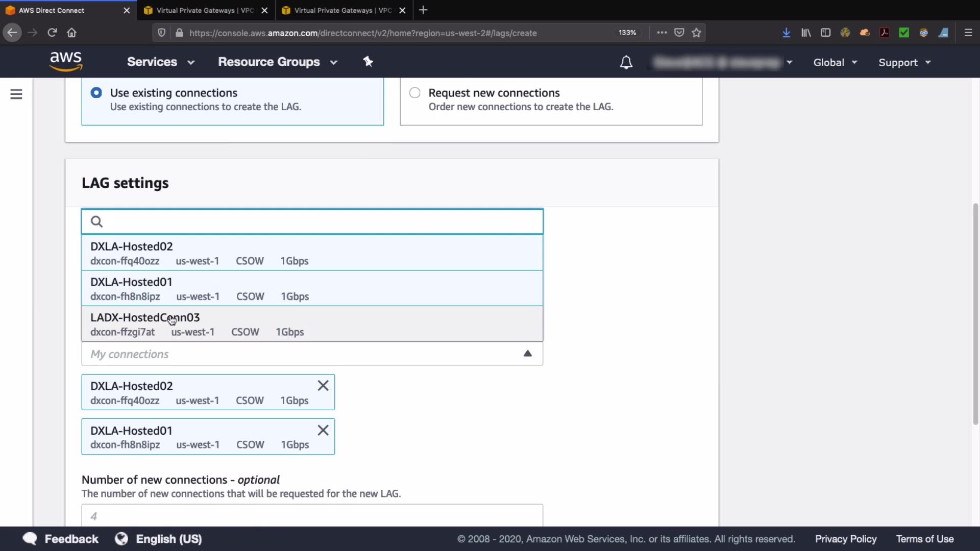Select Use existing connections radio button
The width and height of the screenshot is (980, 551).
pyautogui.click(x=96, y=93)
